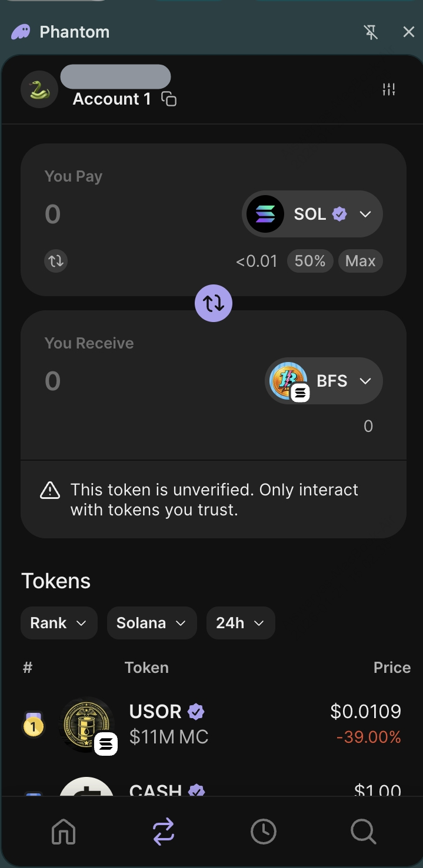Unpin the Phantom side panel

click(371, 32)
